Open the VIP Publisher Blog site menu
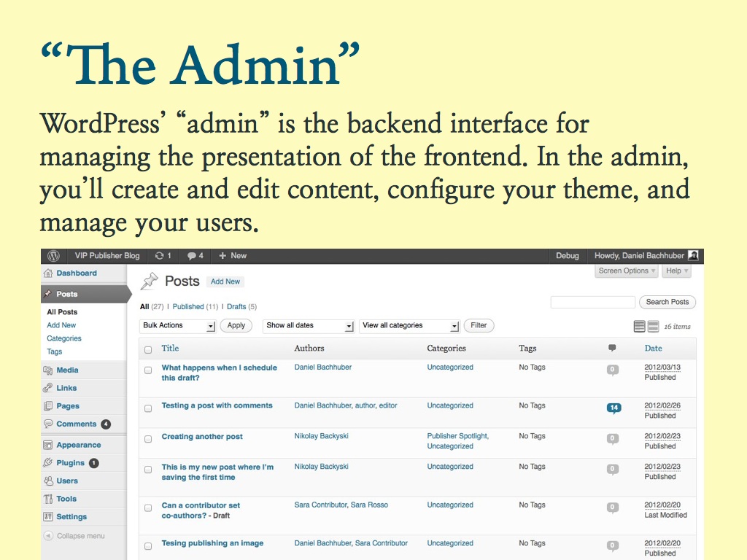 coord(107,256)
